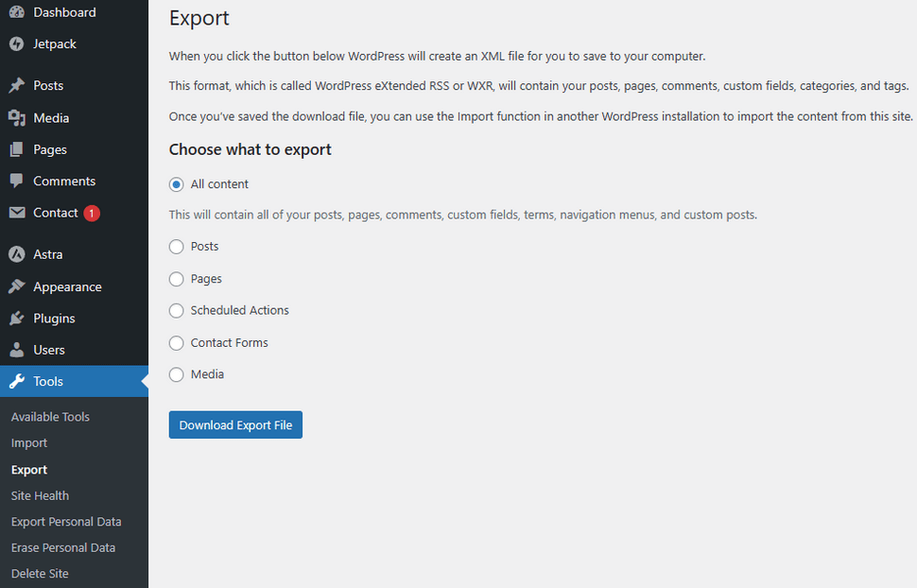Pick the Contact Forms radio option

pos(176,343)
